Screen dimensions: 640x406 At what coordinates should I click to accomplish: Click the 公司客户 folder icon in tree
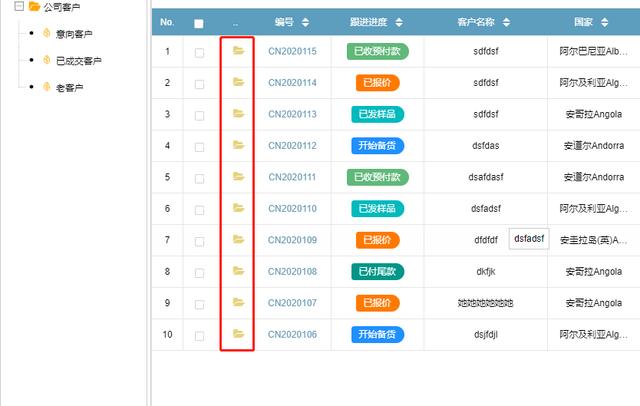click(x=34, y=6)
